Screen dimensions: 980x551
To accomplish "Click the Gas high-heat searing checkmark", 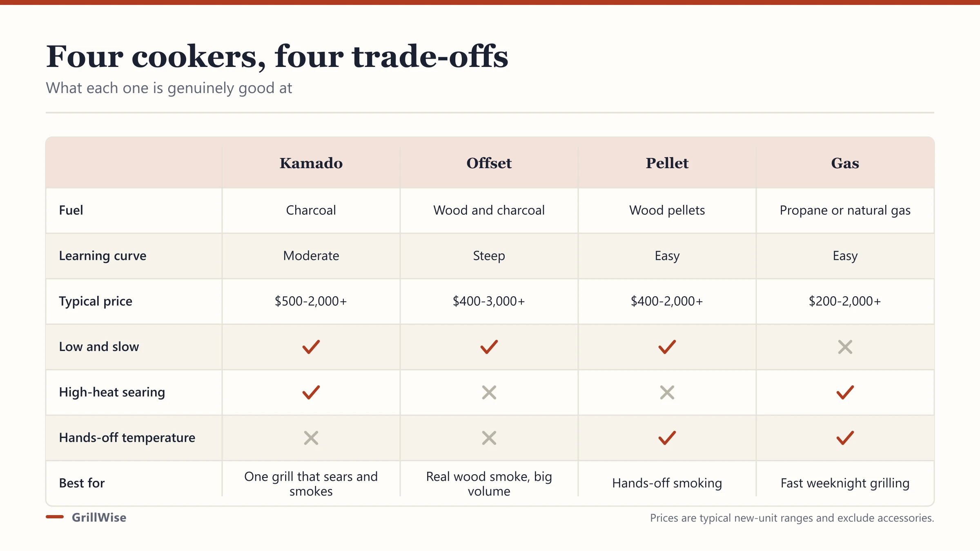I will tap(845, 392).
